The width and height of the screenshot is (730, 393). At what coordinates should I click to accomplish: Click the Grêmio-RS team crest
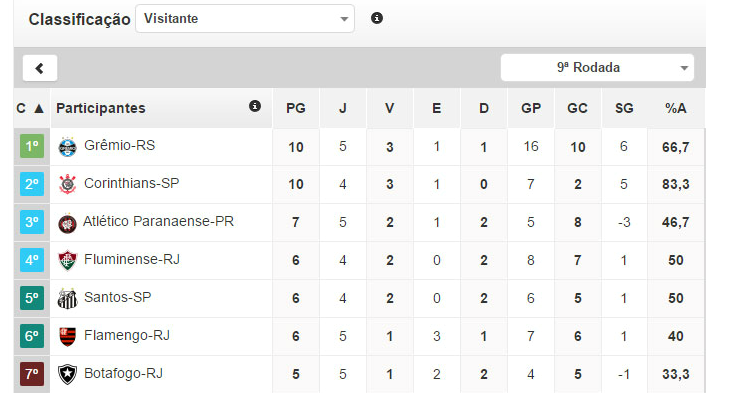[67, 147]
